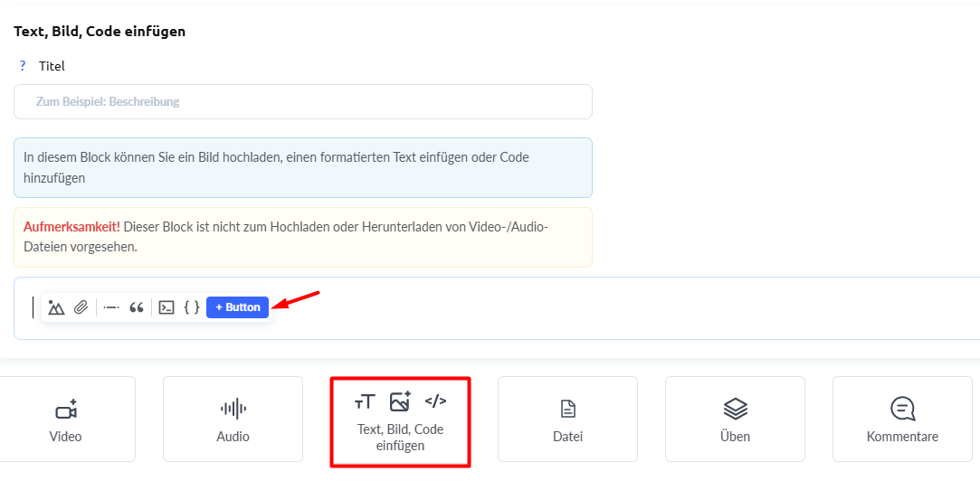The width and height of the screenshot is (980, 481).
Task: Attach a file with the paperclip icon
Action: coord(81,307)
